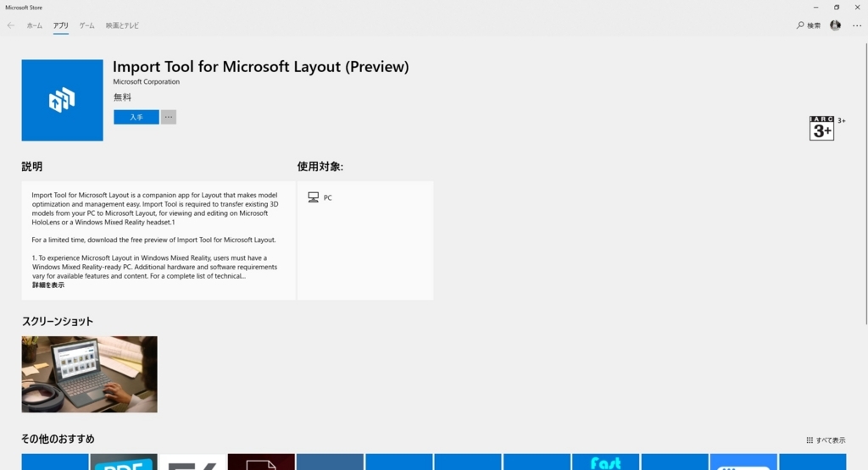Click the Import Tool app logo

pyautogui.click(x=62, y=100)
